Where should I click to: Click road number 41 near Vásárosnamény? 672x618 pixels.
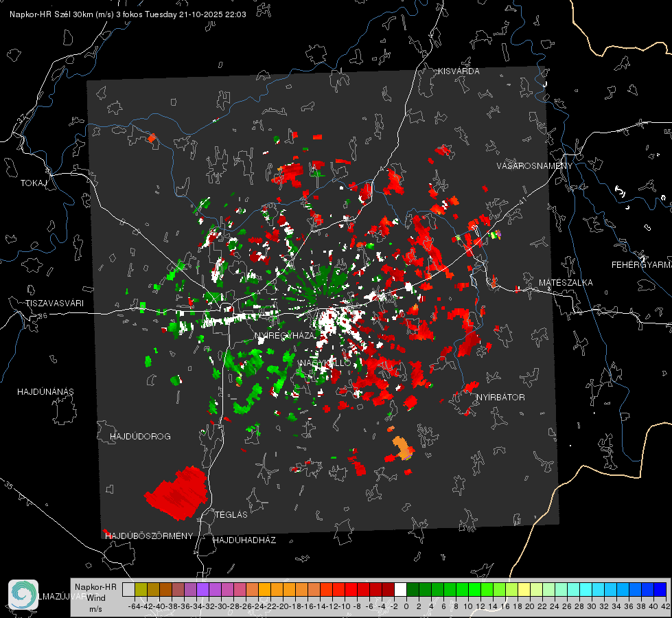coord(522,201)
